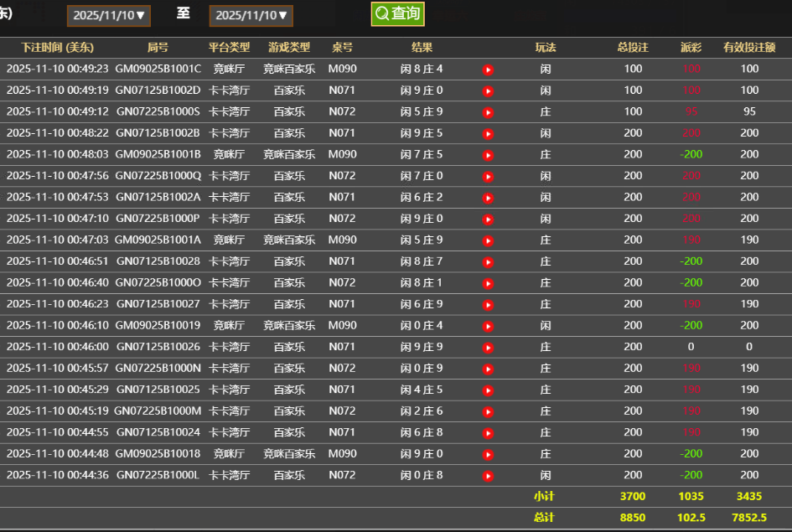View replay of round GM09025B10019
Image resolution: width=792 pixels, height=532 pixels.
488,325
